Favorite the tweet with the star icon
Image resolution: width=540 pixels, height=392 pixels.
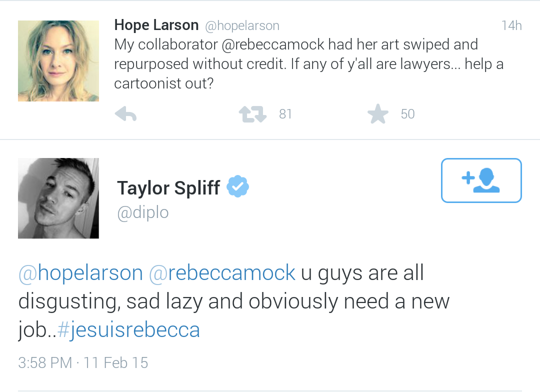coord(378,114)
